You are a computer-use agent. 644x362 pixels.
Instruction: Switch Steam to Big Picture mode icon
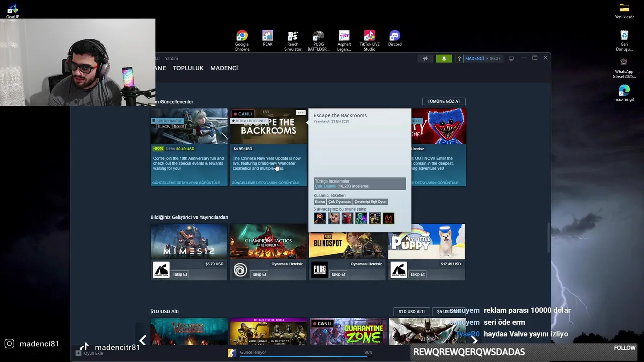pos(511,58)
